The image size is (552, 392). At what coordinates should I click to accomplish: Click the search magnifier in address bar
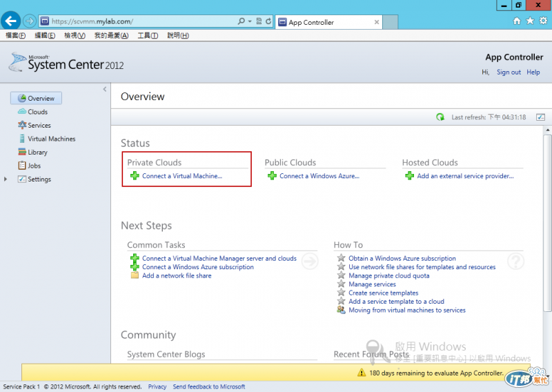[241, 21]
